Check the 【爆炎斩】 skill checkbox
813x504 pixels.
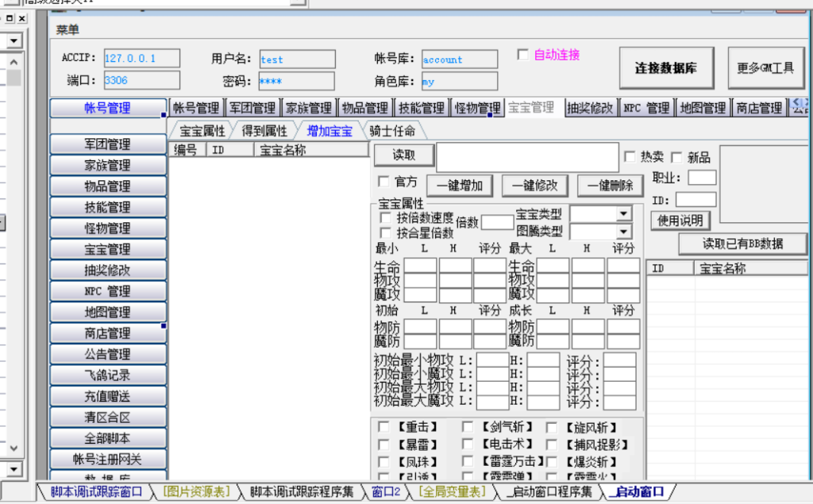pos(552,462)
